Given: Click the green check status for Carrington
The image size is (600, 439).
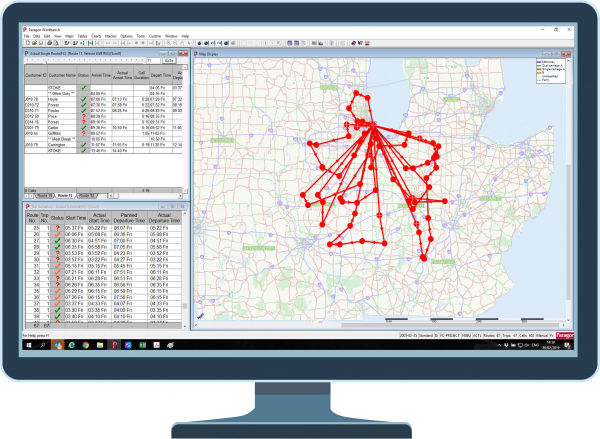Looking at the screenshot, I should tap(83, 145).
